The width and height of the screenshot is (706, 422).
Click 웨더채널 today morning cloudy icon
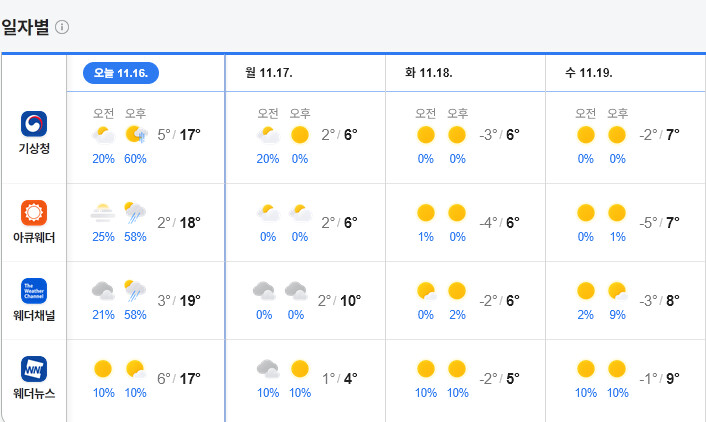tap(103, 291)
